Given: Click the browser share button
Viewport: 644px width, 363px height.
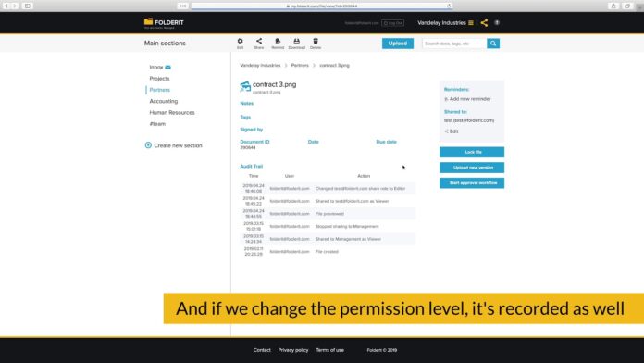Looking at the screenshot, I should [x=613, y=6].
